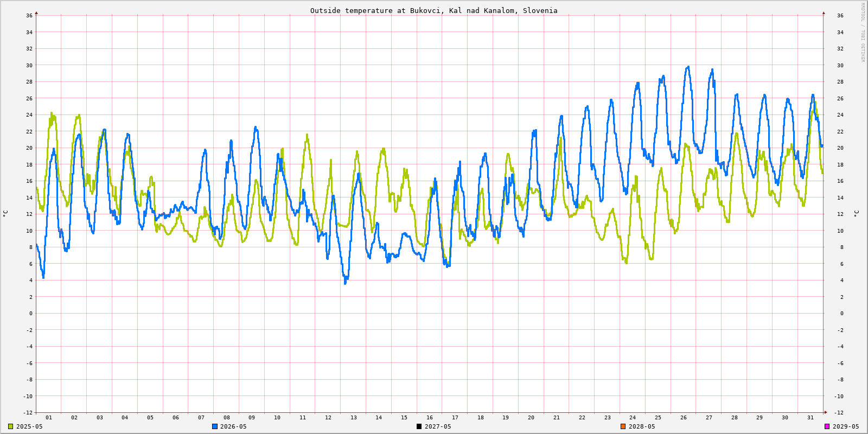This screenshot has height=434, width=868.
Task: Click the 2029-05 legend label
Action: click(846, 426)
